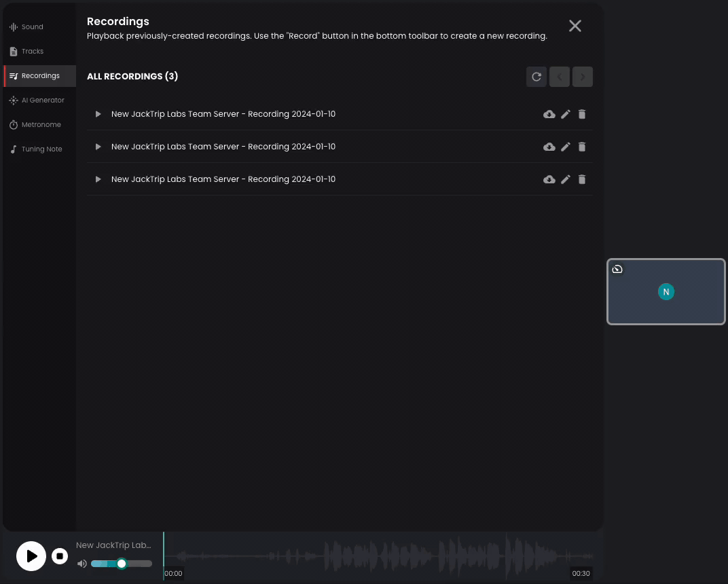
Task: Go to the previous page of recordings
Action: 559,76
